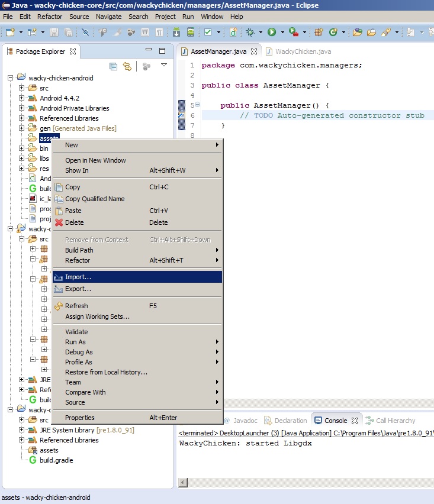Viewport: 434px width, 504px height.
Task: Open the Run button dropdown arrow
Action: 282,32
